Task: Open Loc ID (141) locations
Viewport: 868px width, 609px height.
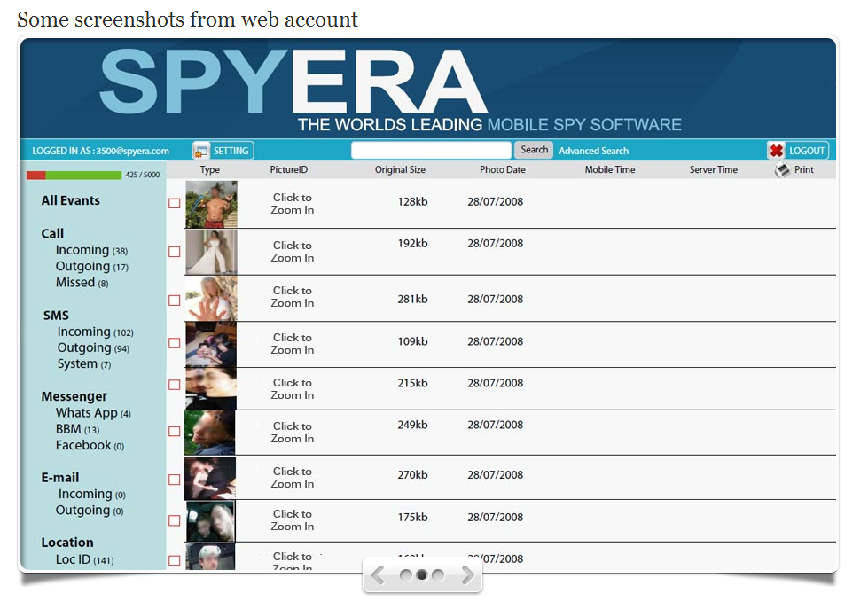Action: click(85, 559)
